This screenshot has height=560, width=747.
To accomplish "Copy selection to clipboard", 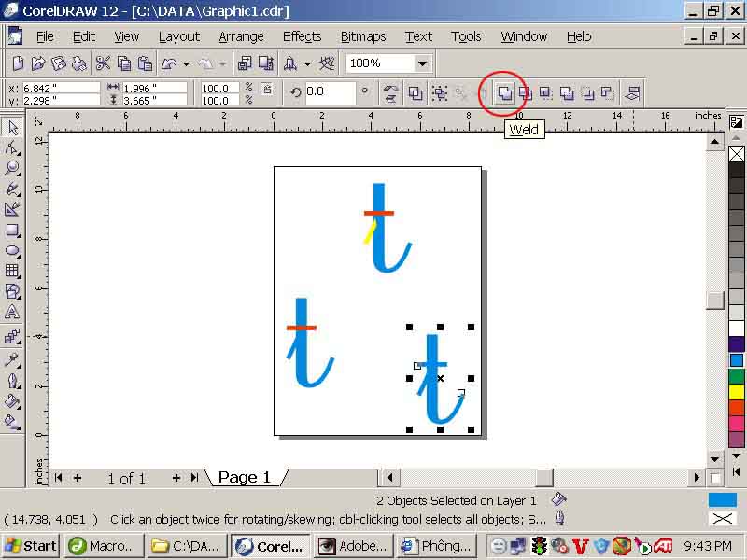I will 124,63.
